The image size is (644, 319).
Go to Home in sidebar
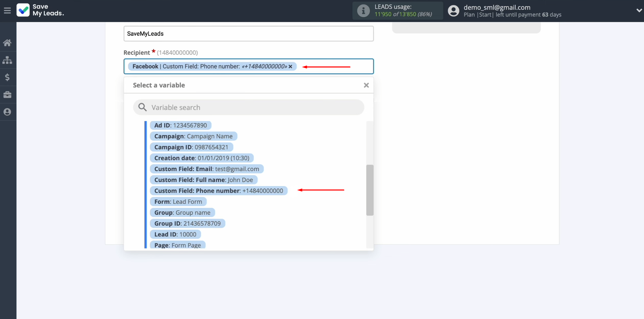click(x=7, y=43)
